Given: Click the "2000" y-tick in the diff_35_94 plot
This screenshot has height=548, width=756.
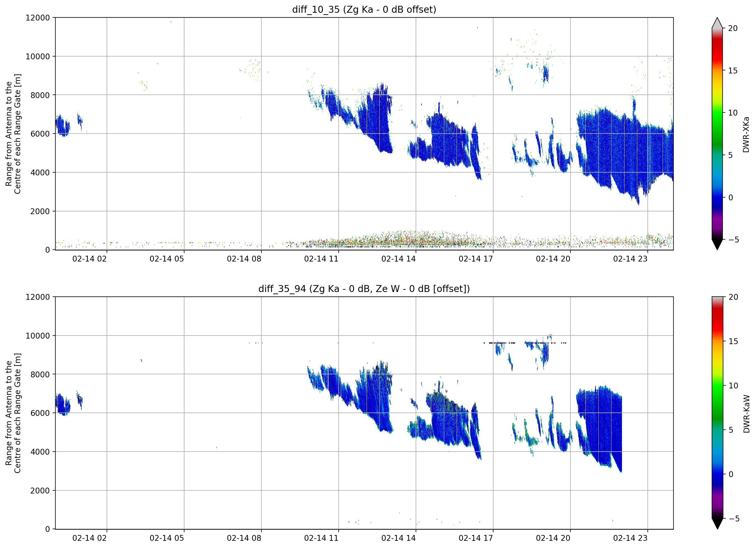Looking at the screenshot, I should pos(40,490).
